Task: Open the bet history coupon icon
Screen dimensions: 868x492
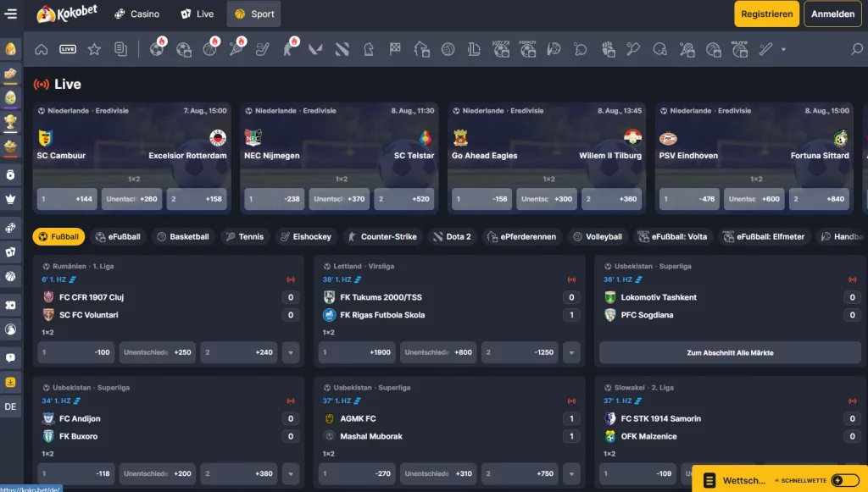Action: click(x=120, y=49)
